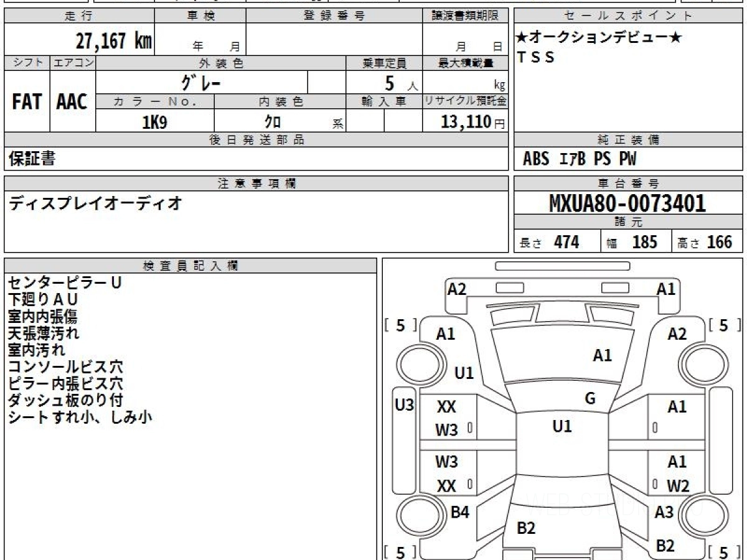Click the 譲渡書類期限 header

pyautogui.click(x=466, y=16)
